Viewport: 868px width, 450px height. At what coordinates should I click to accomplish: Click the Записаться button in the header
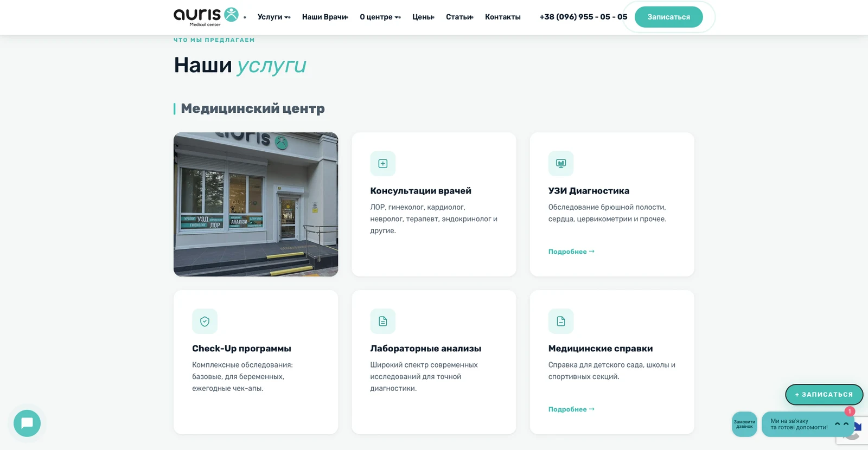pos(668,17)
